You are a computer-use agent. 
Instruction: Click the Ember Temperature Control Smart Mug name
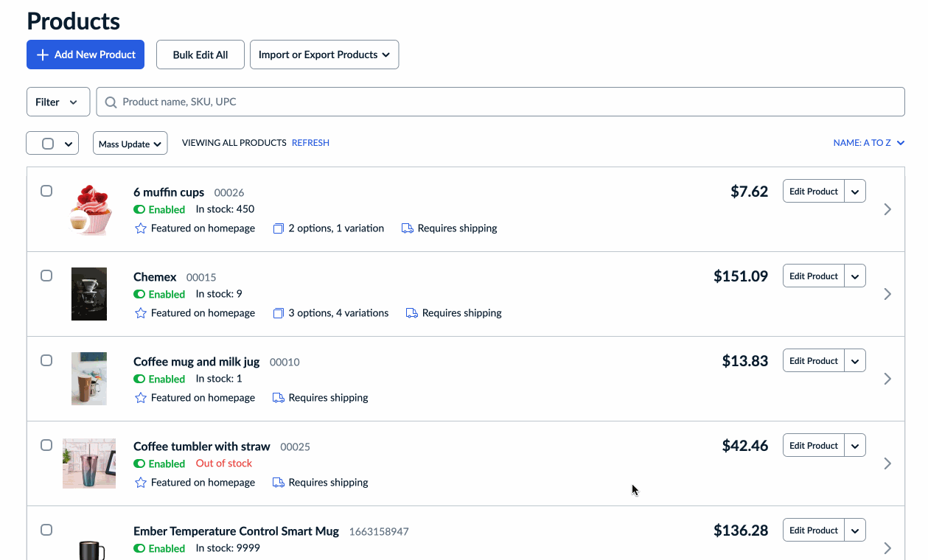(236, 531)
